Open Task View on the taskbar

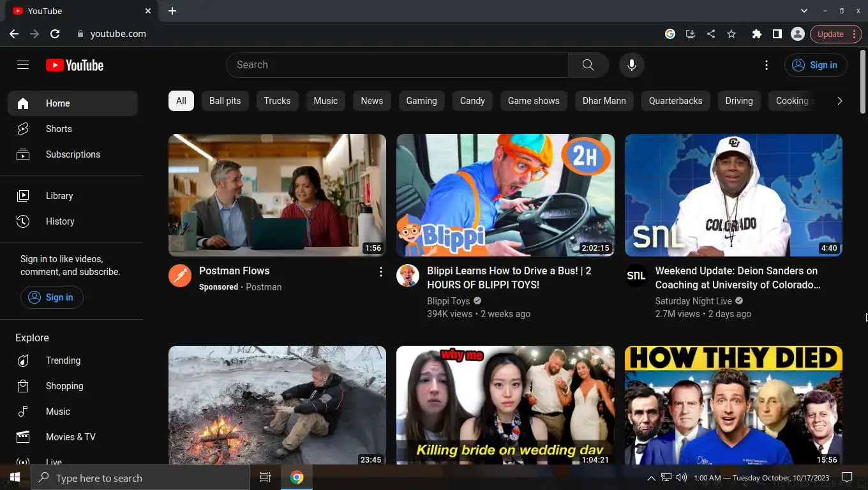tap(266, 477)
